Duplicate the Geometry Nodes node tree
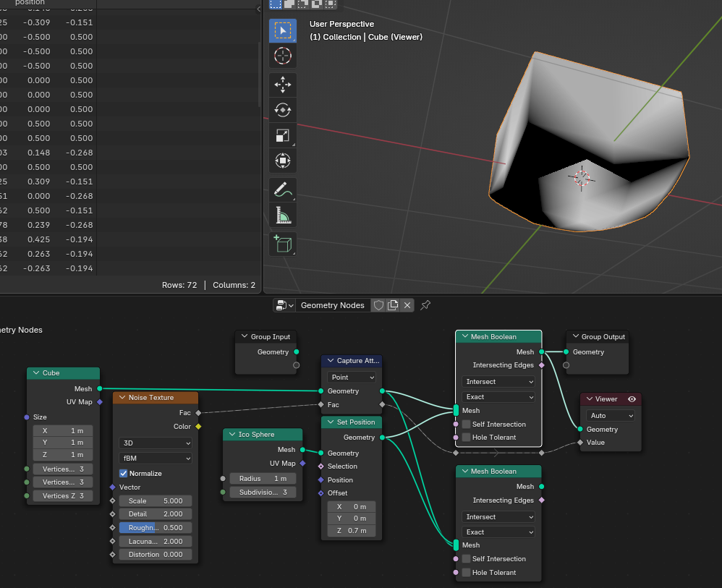722x588 pixels. pos(393,305)
